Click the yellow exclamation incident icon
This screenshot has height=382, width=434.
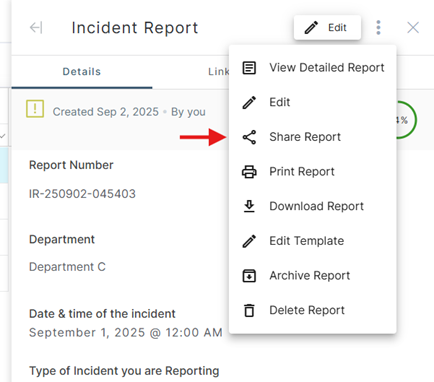(35, 109)
